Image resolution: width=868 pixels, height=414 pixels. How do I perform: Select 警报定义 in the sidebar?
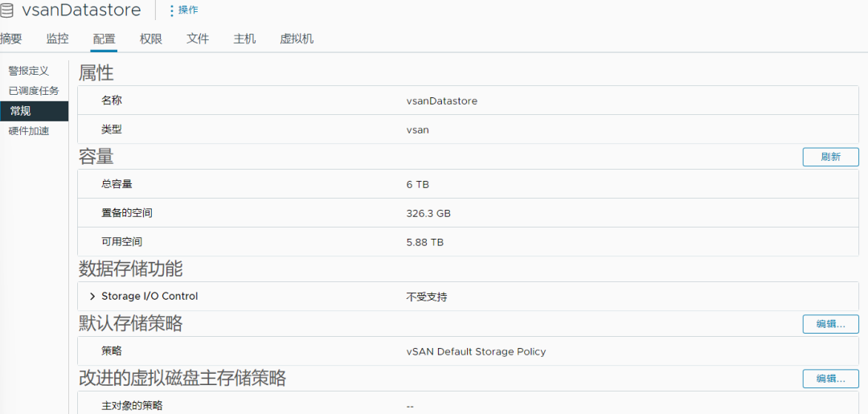pos(29,71)
